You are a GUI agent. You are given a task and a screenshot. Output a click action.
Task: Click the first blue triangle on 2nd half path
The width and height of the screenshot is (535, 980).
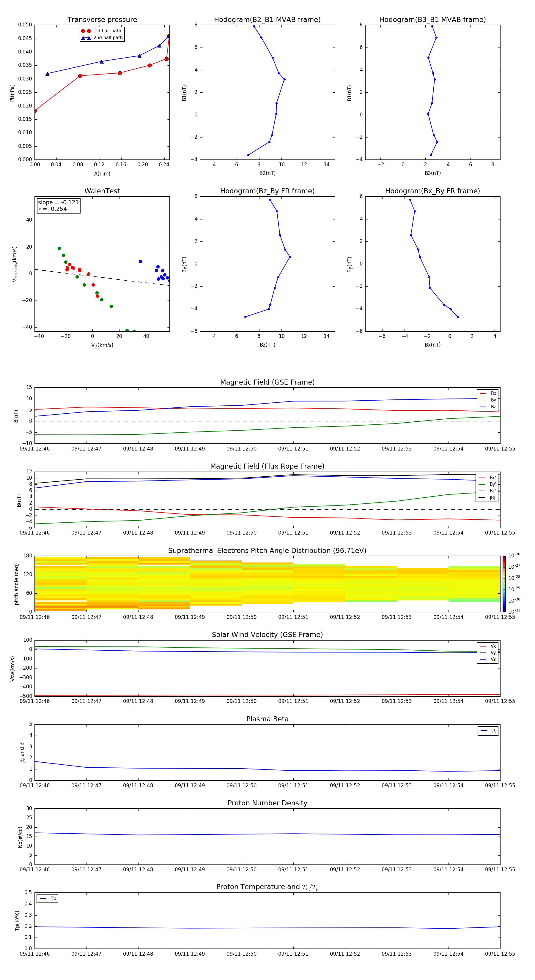(x=47, y=74)
